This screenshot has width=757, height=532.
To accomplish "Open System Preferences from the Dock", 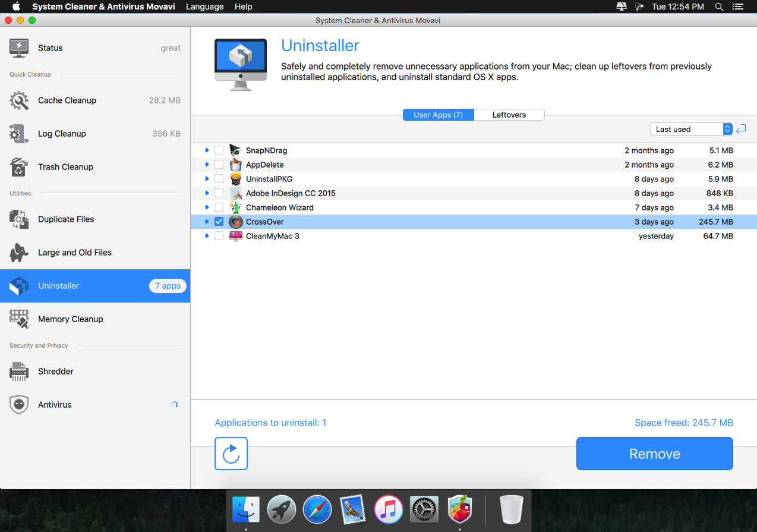I will [424, 509].
